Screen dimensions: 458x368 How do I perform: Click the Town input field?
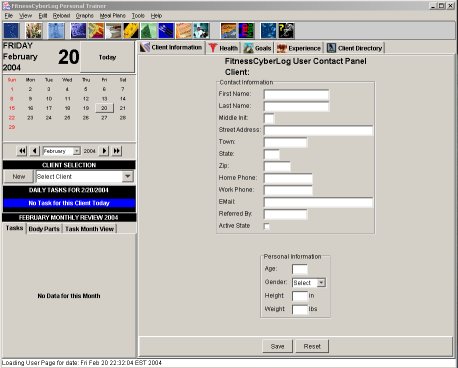click(x=285, y=142)
